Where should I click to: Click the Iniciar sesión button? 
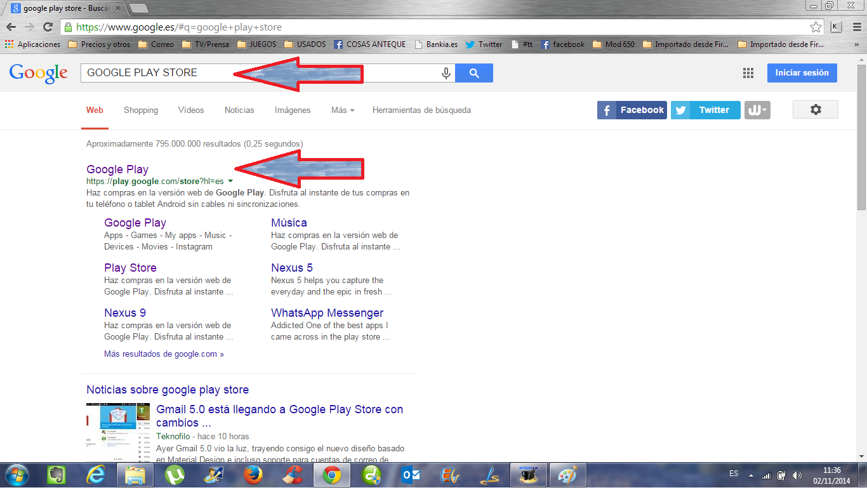(x=802, y=73)
